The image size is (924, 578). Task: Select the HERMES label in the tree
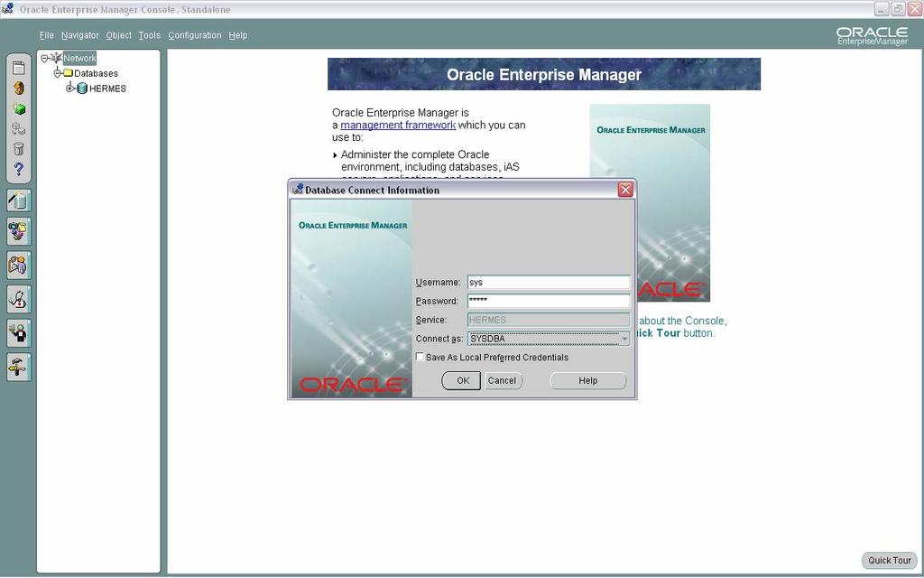pos(108,89)
